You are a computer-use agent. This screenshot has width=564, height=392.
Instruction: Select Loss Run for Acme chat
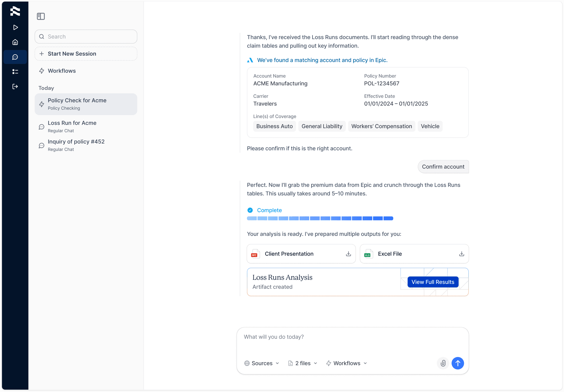tap(72, 127)
